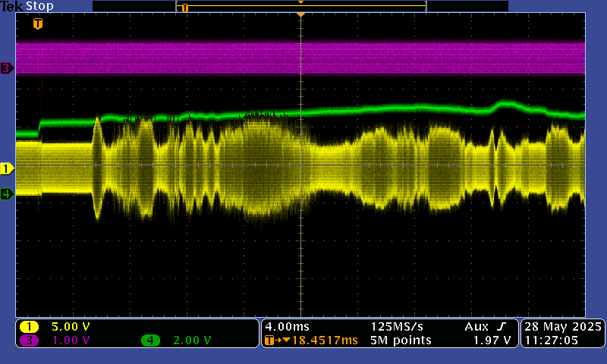Toggle the magenta channel 3 badge

[30, 340]
